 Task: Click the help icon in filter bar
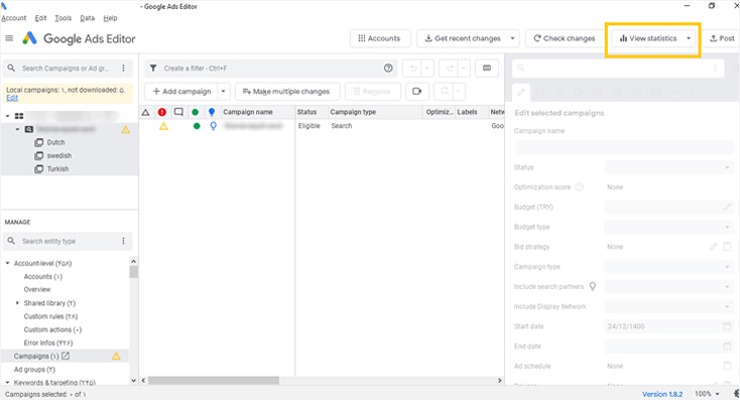(x=388, y=68)
